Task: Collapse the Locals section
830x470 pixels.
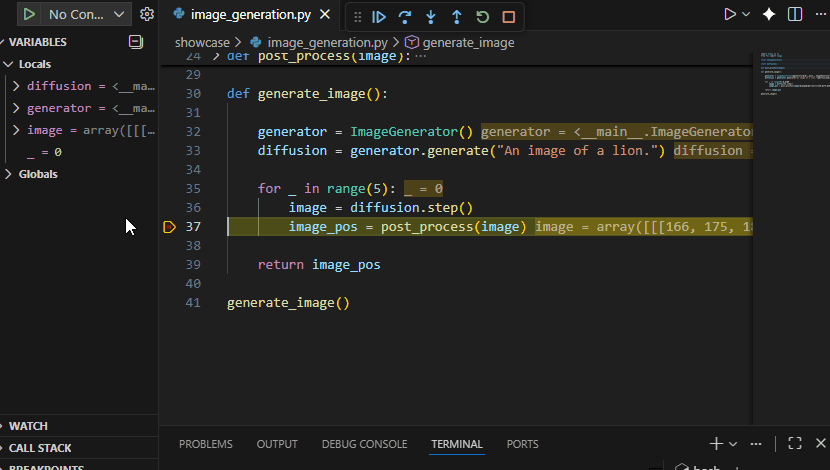Action: (x=8, y=64)
